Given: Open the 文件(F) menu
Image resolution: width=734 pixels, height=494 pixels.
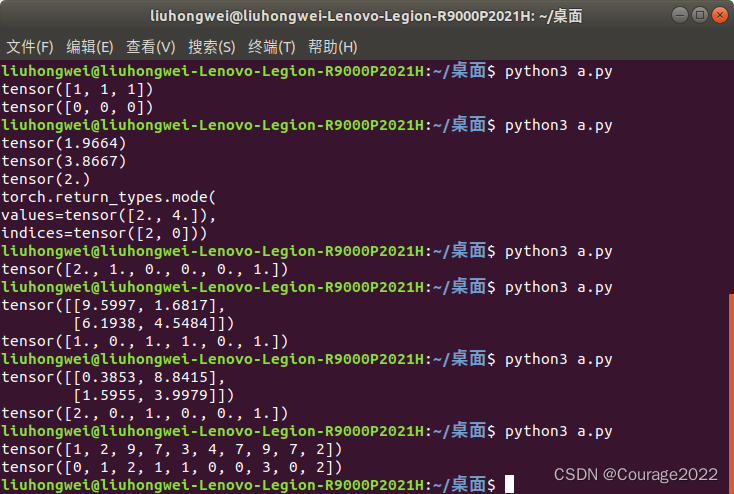Looking at the screenshot, I should pyautogui.click(x=29, y=47).
